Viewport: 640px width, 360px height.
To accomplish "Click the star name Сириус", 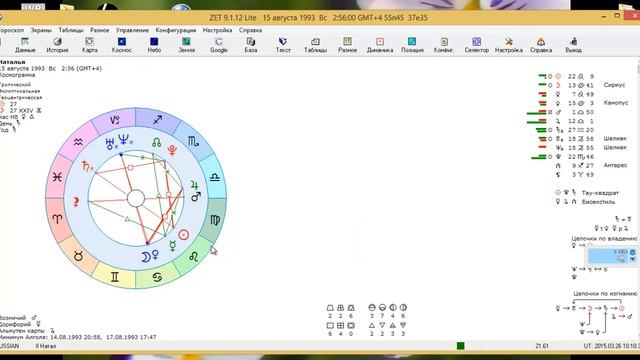I will pos(614,85).
